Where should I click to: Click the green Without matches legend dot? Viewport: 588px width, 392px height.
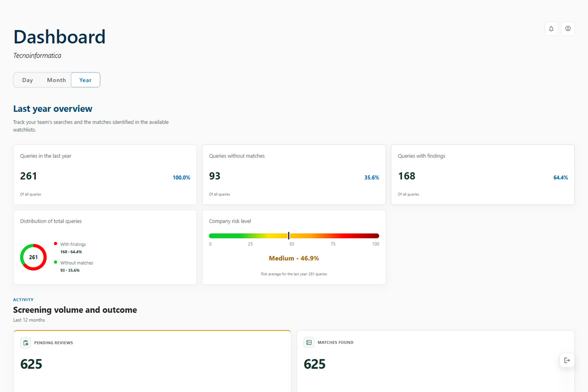tap(55, 262)
